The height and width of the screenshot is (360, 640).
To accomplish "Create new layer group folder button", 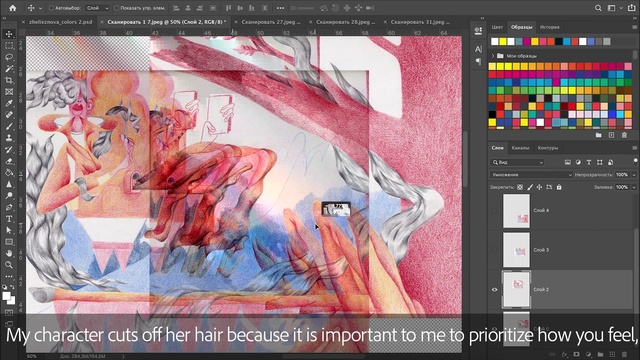I will click(x=600, y=354).
